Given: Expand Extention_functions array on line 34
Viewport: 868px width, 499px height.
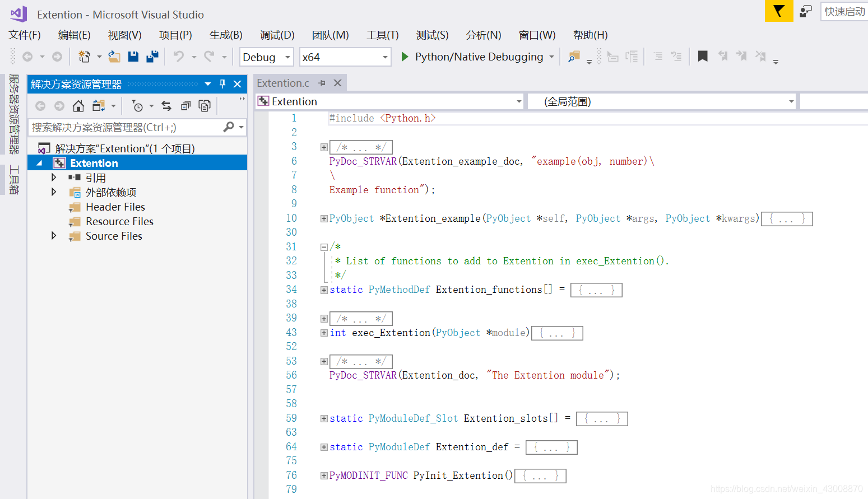Looking at the screenshot, I should (x=324, y=290).
